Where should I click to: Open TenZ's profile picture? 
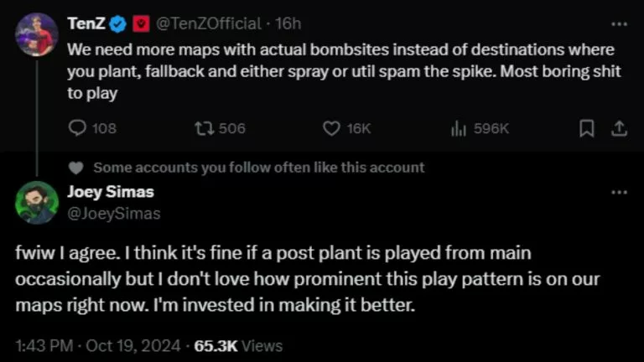click(x=37, y=34)
